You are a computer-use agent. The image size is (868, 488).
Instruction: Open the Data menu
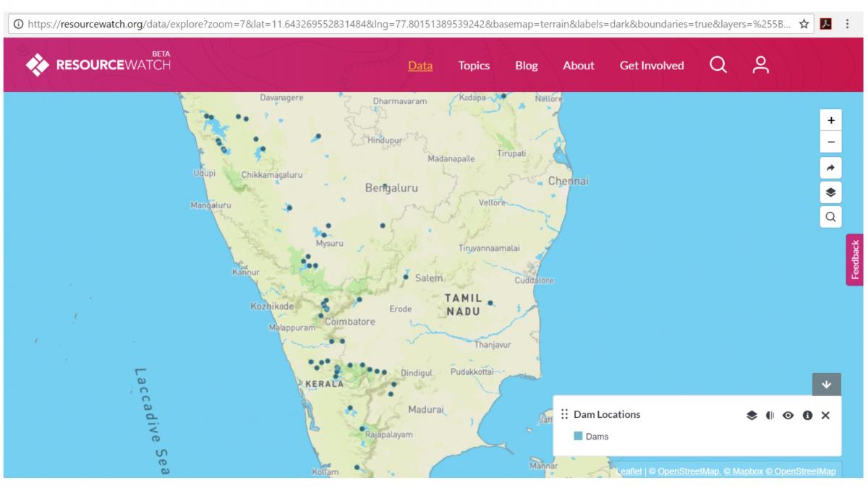420,66
